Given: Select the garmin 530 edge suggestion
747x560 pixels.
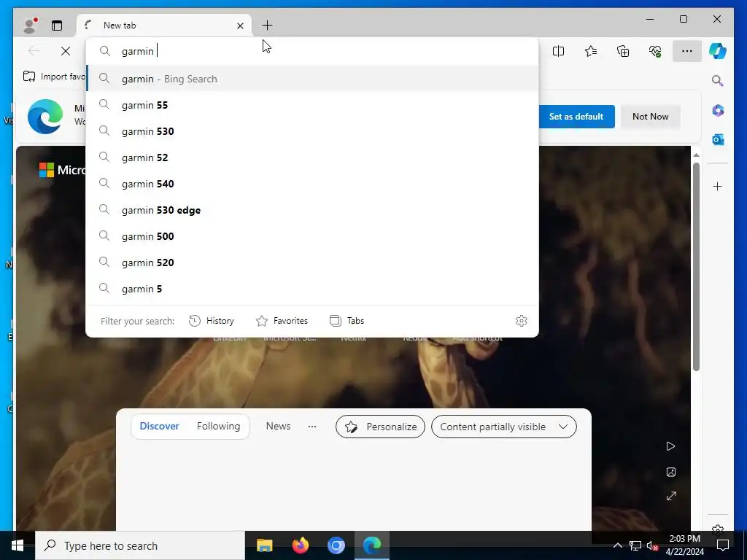Looking at the screenshot, I should click(312, 209).
